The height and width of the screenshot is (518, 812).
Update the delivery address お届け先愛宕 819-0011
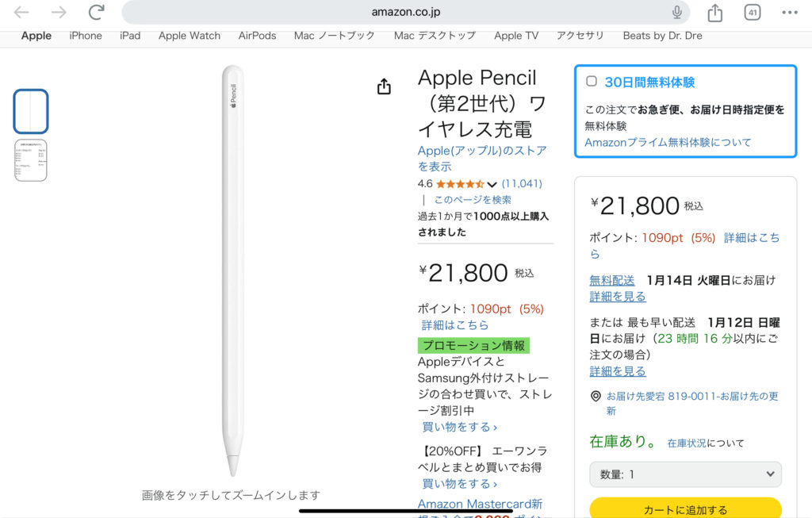click(692, 404)
